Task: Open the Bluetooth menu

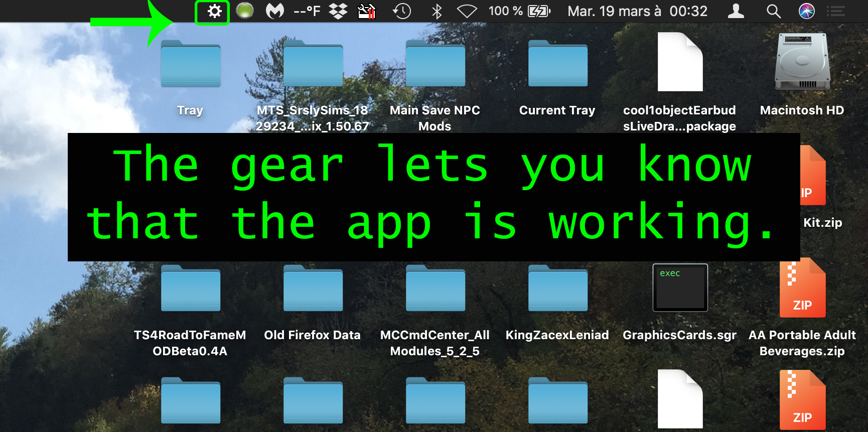Action: [437, 11]
